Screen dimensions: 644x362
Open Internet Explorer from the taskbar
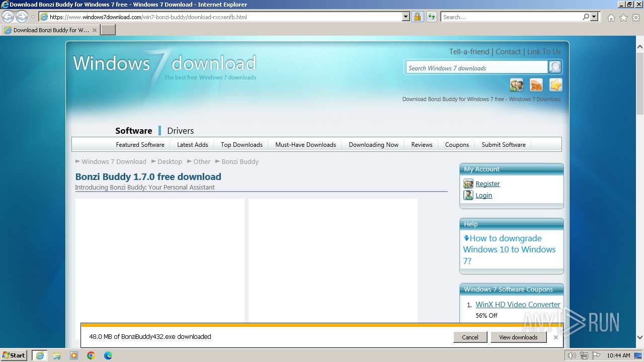pyautogui.click(x=40, y=355)
